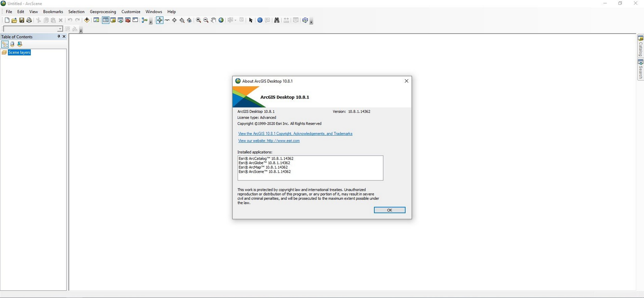The image size is (644, 298).
Task: Open the Selection menu
Action: coord(76,12)
